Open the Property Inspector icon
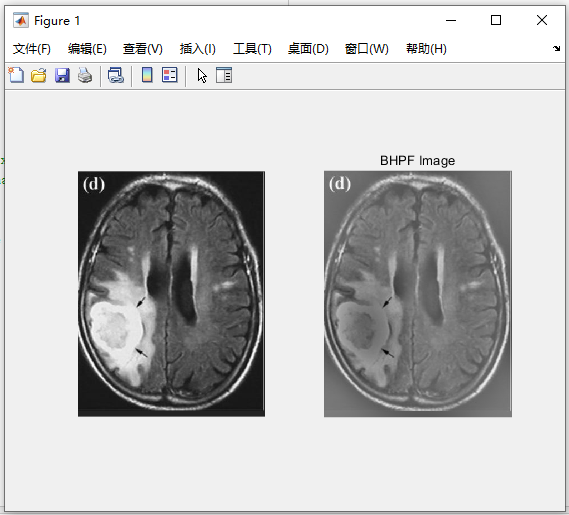Screen dimensions: 569x515 pyautogui.click(x=224, y=75)
